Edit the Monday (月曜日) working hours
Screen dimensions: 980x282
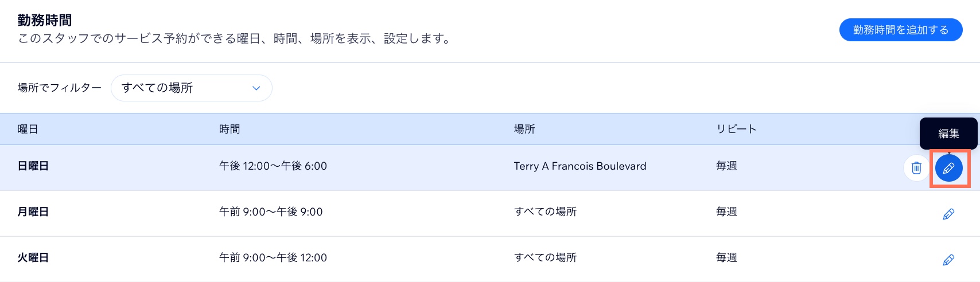point(948,214)
